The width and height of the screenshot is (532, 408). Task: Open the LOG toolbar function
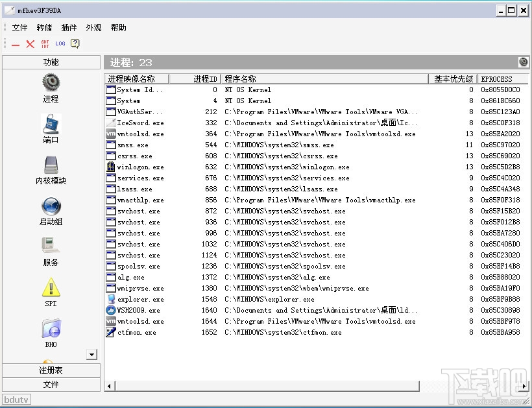tap(60, 43)
